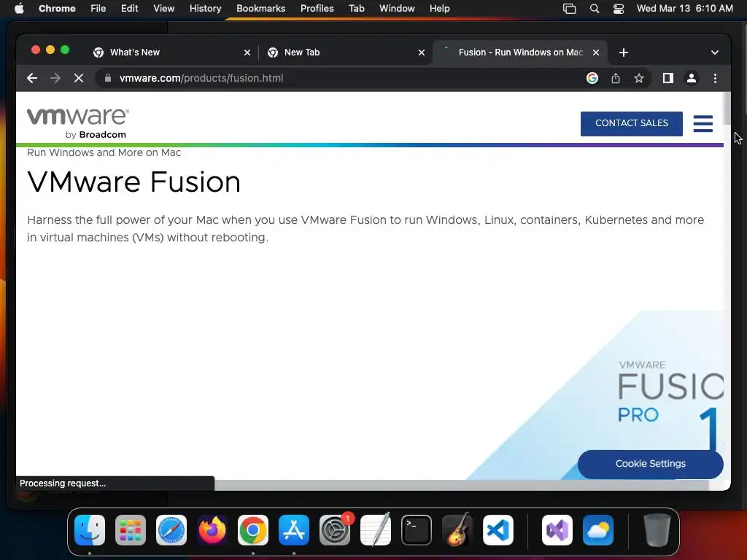Click the page vertical scrollbar
747x560 pixels.
click(x=727, y=109)
